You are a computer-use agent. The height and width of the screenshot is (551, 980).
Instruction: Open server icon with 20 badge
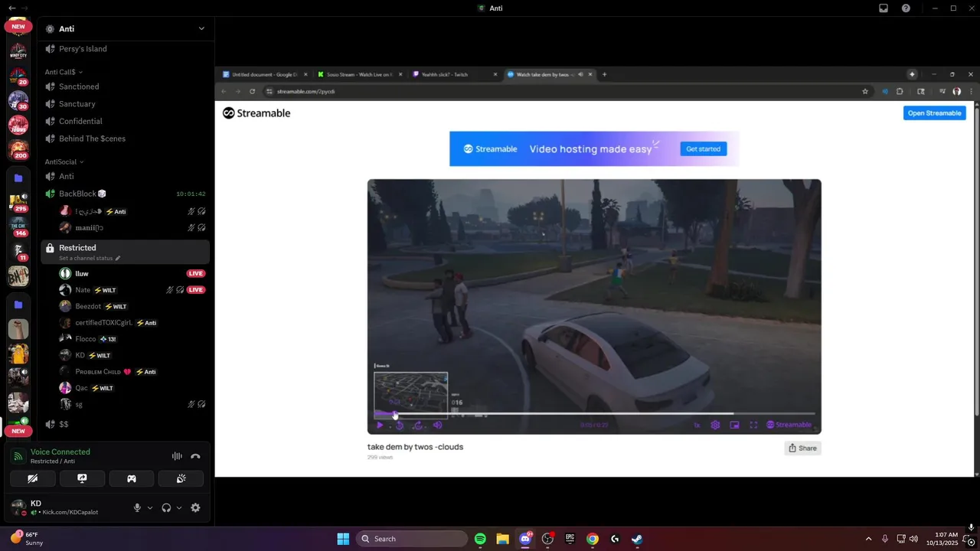click(x=18, y=77)
